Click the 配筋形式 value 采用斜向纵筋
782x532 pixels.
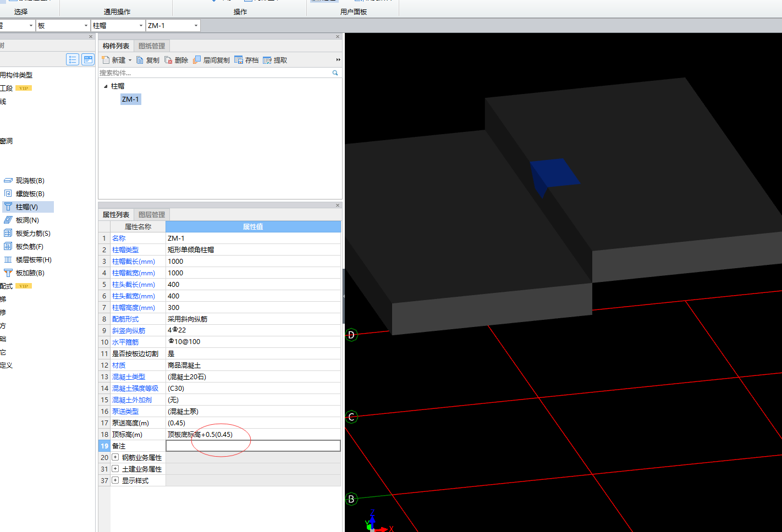point(253,319)
